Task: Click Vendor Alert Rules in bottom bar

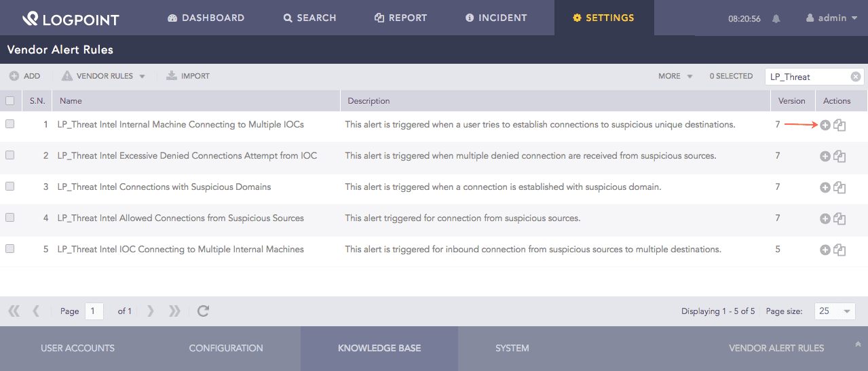Action: point(776,348)
